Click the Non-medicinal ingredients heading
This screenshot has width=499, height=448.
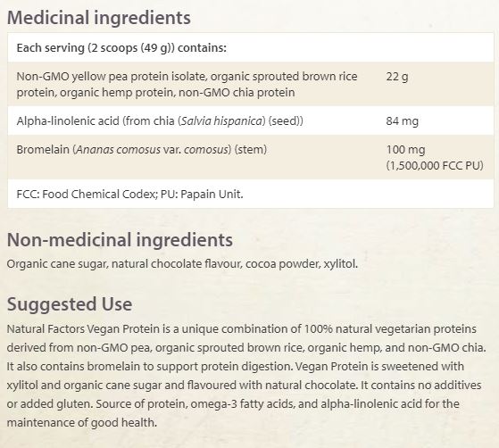120,240
